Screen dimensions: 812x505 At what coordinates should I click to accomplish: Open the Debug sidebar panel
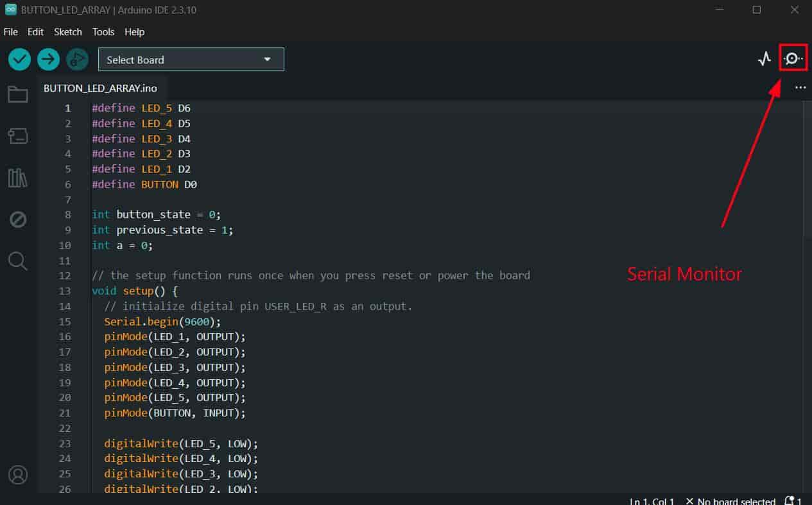(x=18, y=219)
